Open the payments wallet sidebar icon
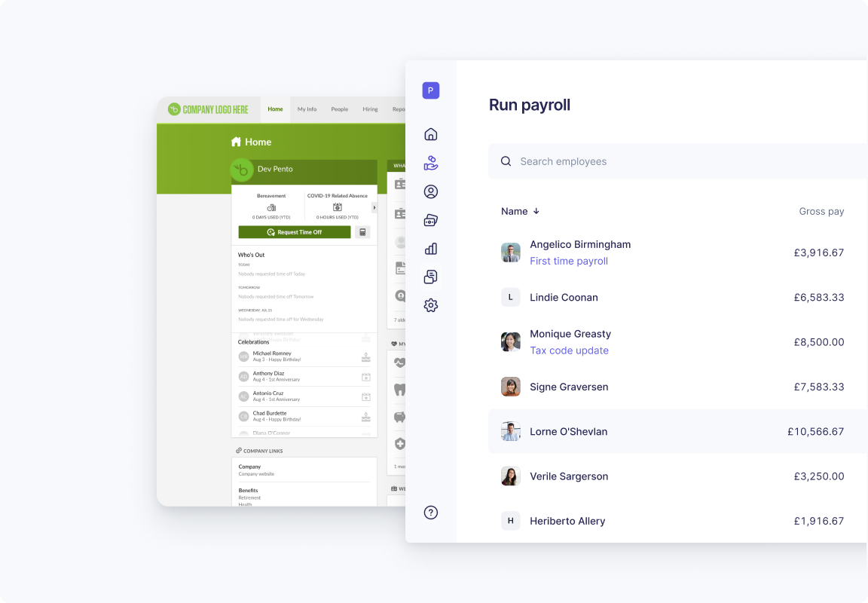The height and width of the screenshot is (603, 868). (431, 220)
